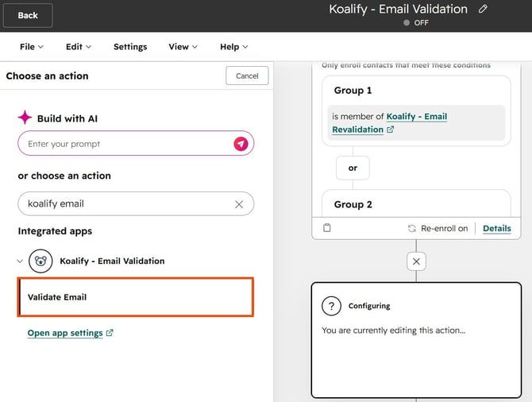Collapse the Koalify - Email Validation app group
Image resolution: width=532 pixels, height=402 pixels.
click(20, 261)
